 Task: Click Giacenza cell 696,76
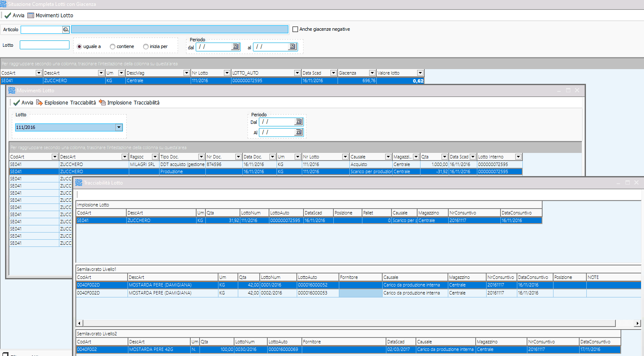[x=357, y=80]
